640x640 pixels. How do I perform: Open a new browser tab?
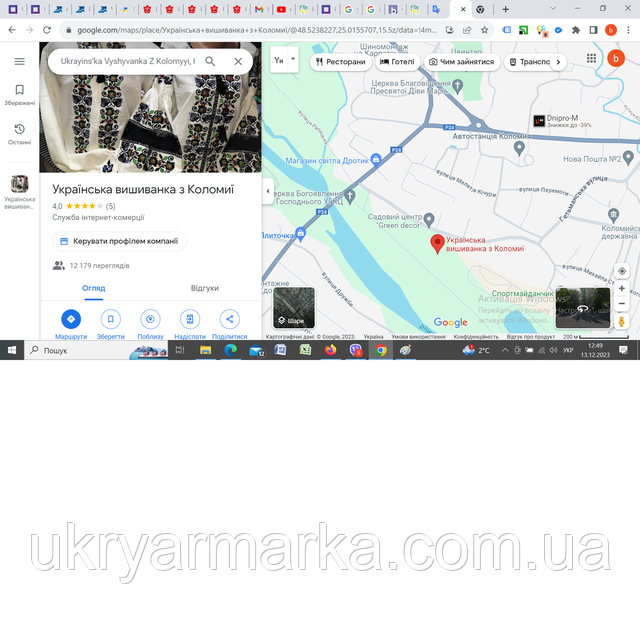point(505,9)
